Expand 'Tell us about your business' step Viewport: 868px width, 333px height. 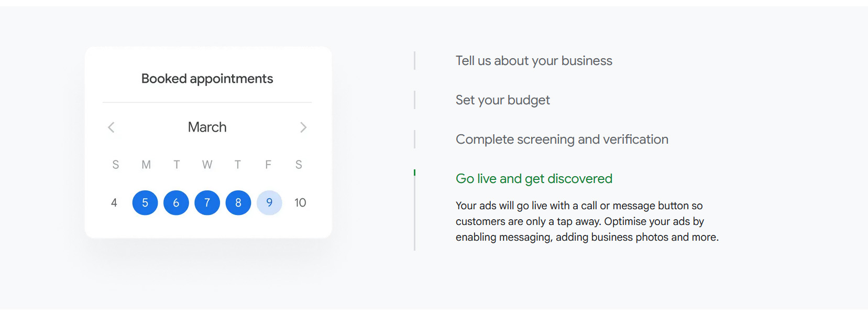point(534,61)
